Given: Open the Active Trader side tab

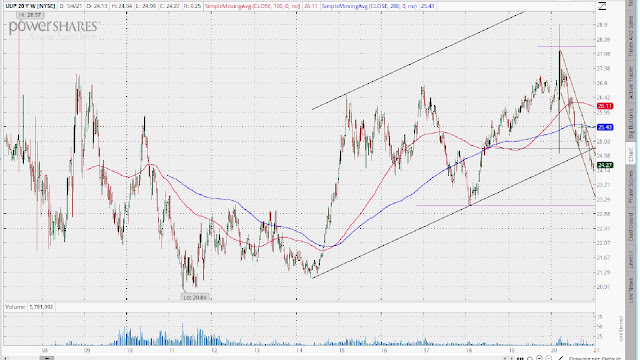Looking at the screenshot, I should [632, 82].
